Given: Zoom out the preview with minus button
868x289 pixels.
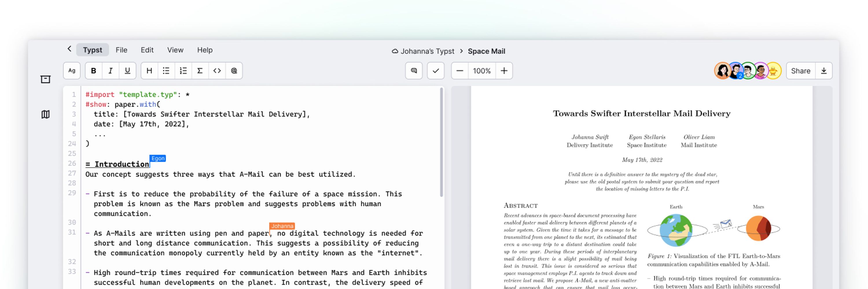Looking at the screenshot, I should tap(460, 71).
